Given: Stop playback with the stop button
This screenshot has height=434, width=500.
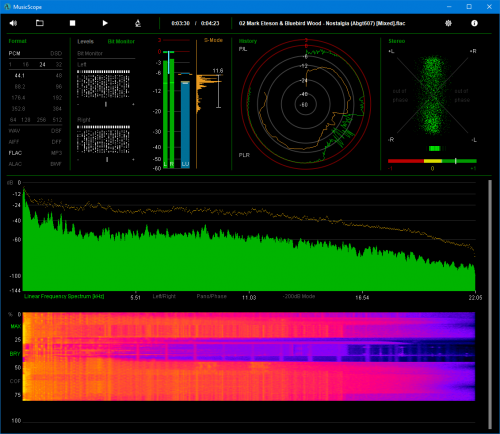Looking at the screenshot, I should [x=72, y=23].
